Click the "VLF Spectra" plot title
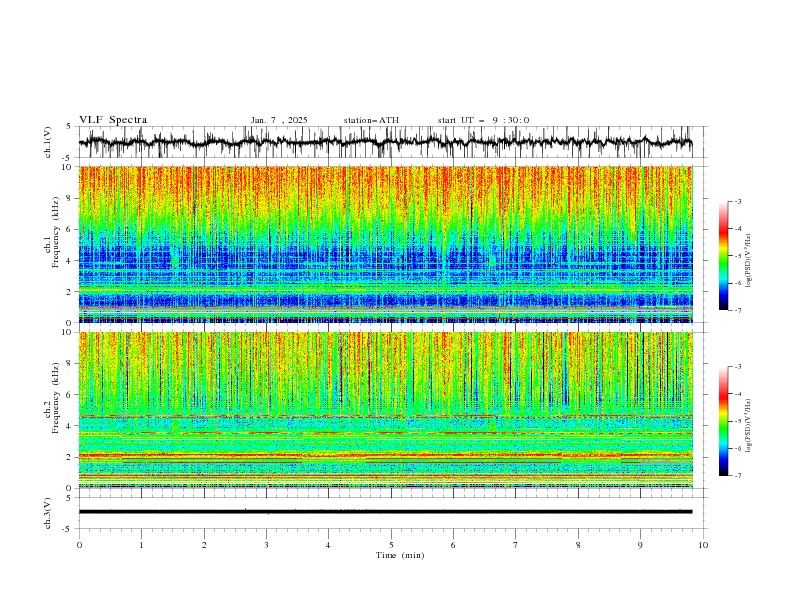The width and height of the screenshot is (792, 612). (113, 120)
